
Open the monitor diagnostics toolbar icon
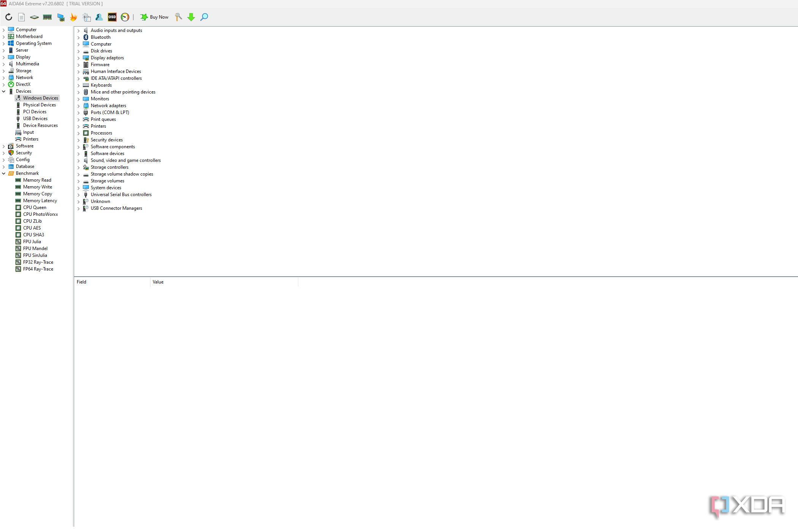61,17
